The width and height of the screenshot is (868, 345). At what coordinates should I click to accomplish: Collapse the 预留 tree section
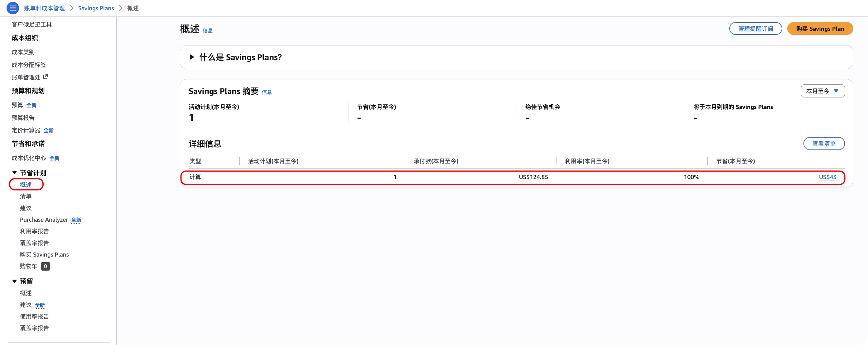click(x=14, y=281)
